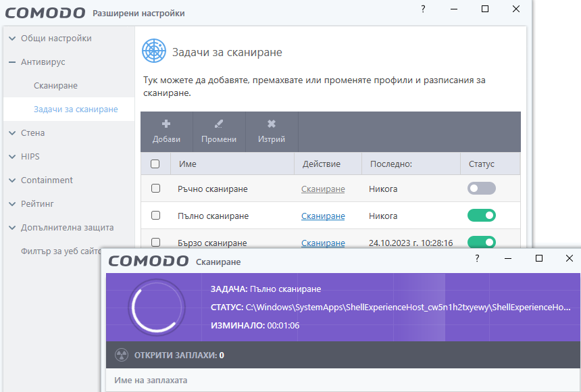Disable the Бързо сканиране status toggle
The image size is (581, 392).
(x=481, y=242)
